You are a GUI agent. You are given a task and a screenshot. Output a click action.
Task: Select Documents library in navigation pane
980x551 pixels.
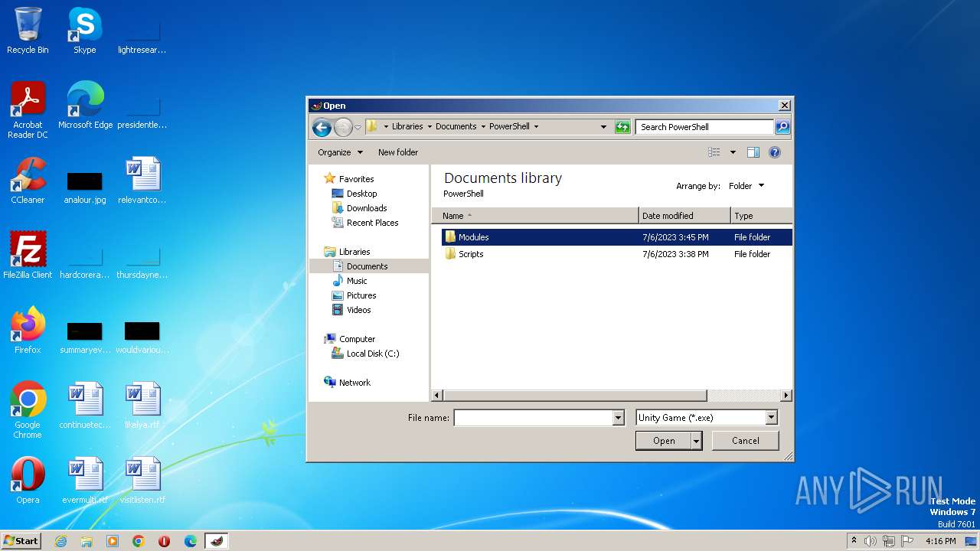367,266
